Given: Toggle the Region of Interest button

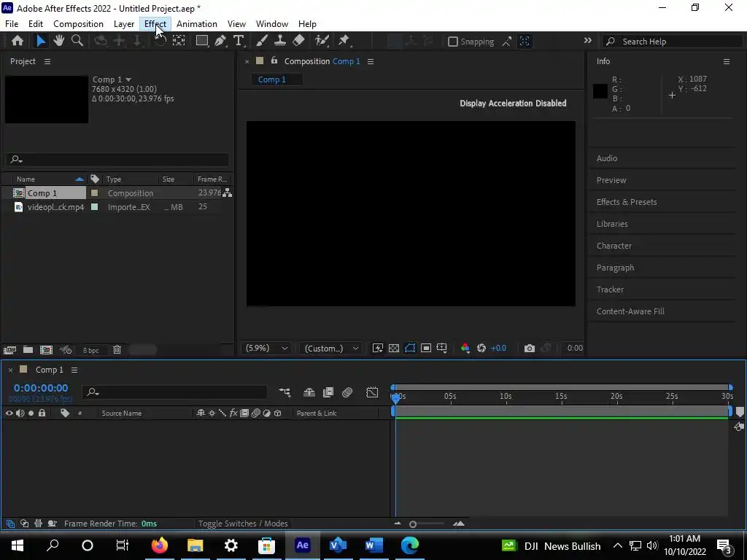Looking at the screenshot, I should (x=426, y=348).
